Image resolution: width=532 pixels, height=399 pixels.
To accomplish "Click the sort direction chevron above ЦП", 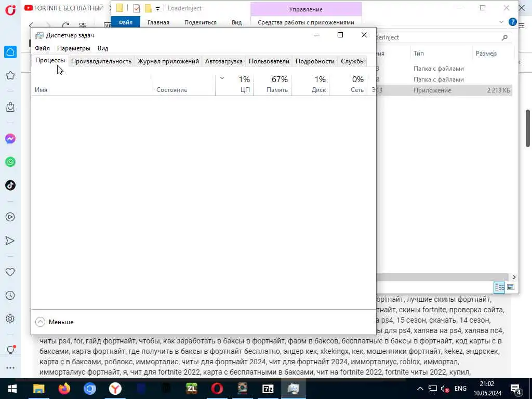I will [x=222, y=78].
